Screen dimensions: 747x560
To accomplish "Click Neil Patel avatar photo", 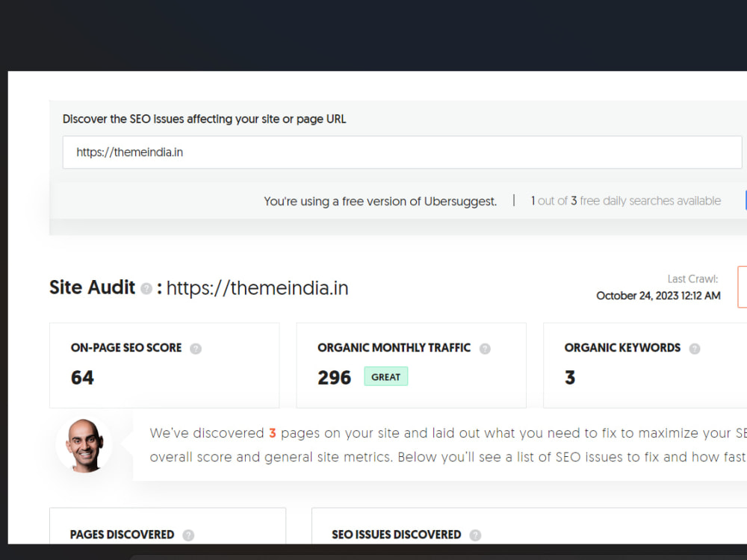I will pos(84,445).
